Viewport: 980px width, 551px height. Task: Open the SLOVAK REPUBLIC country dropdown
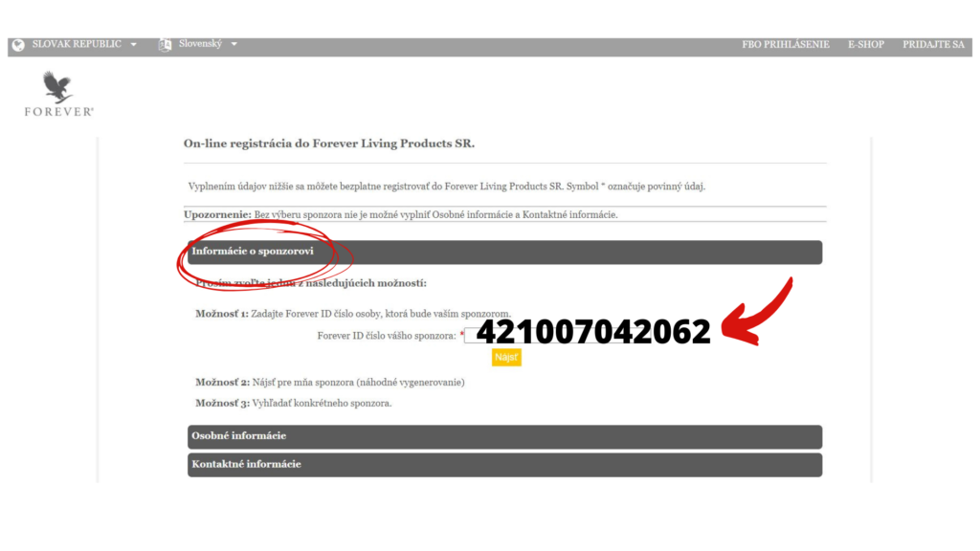coord(84,44)
